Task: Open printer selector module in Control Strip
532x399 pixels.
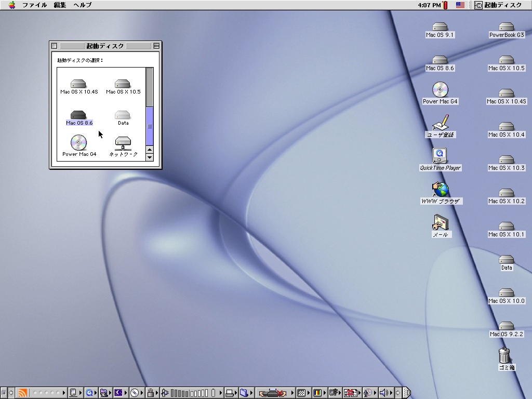Action: [x=231, y=393]
